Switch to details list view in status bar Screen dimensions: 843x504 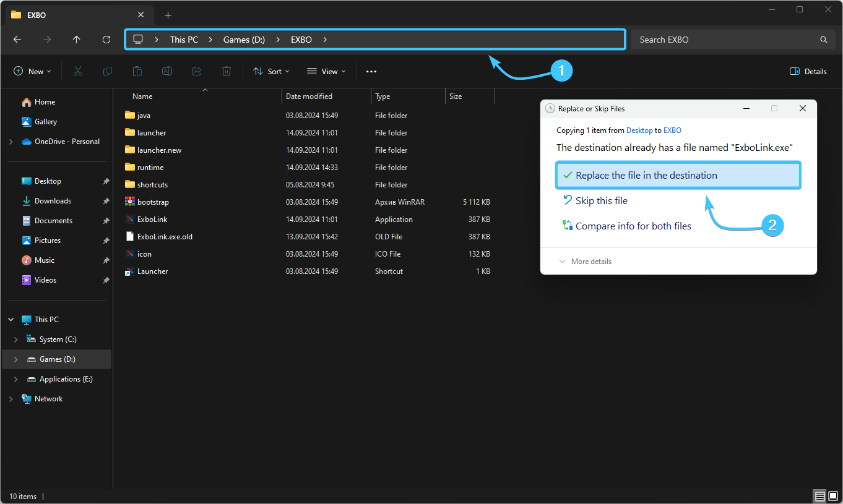(x=819, y=497)
